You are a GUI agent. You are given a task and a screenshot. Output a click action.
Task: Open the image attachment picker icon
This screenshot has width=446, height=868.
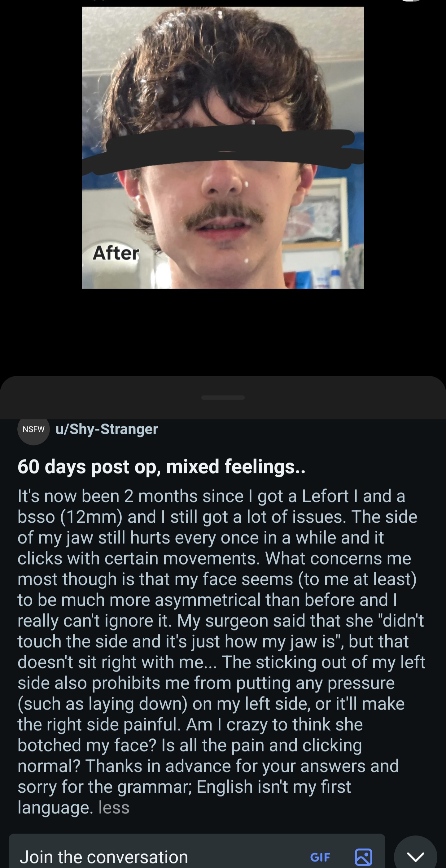364,857
